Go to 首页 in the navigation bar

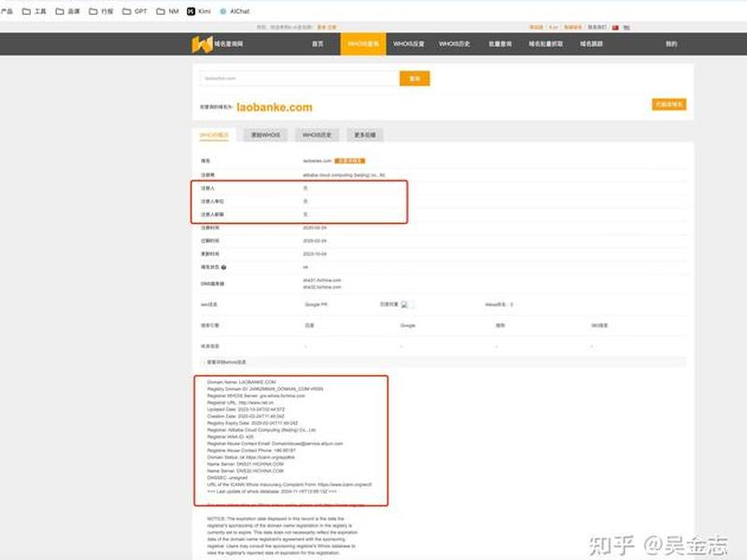317,44
